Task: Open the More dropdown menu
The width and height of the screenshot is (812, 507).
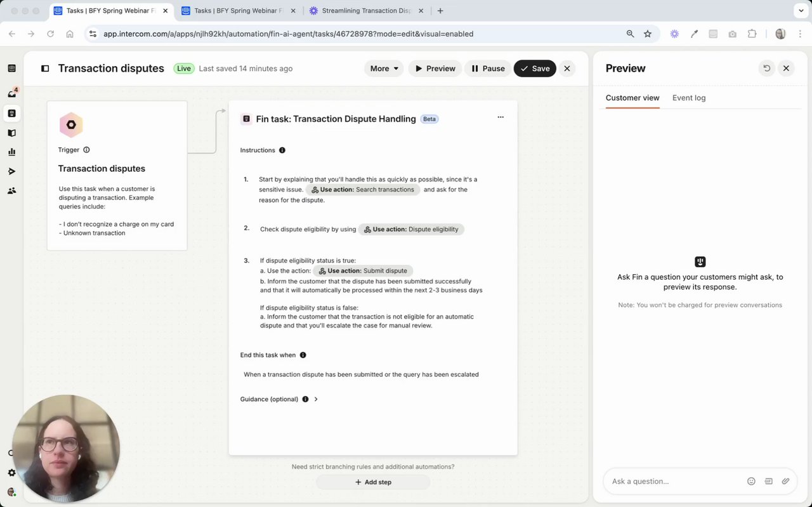Action: (384, 69)
